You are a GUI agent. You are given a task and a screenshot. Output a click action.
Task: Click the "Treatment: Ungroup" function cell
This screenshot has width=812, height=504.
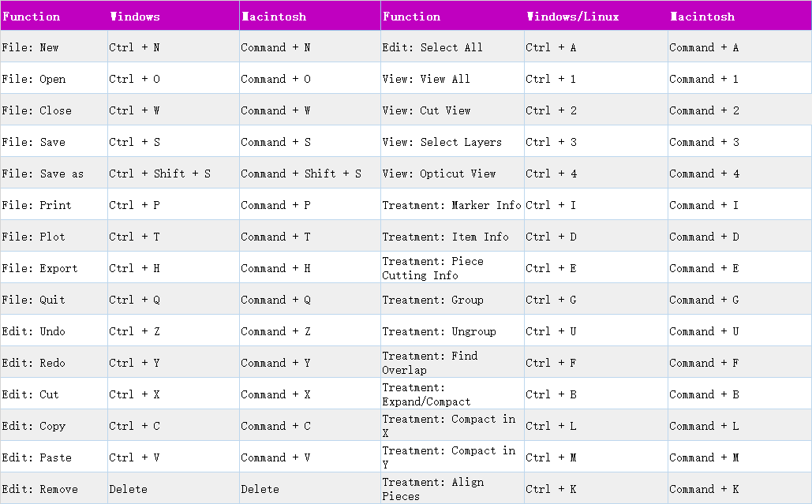pyautogui.click(x=440, y=331)
